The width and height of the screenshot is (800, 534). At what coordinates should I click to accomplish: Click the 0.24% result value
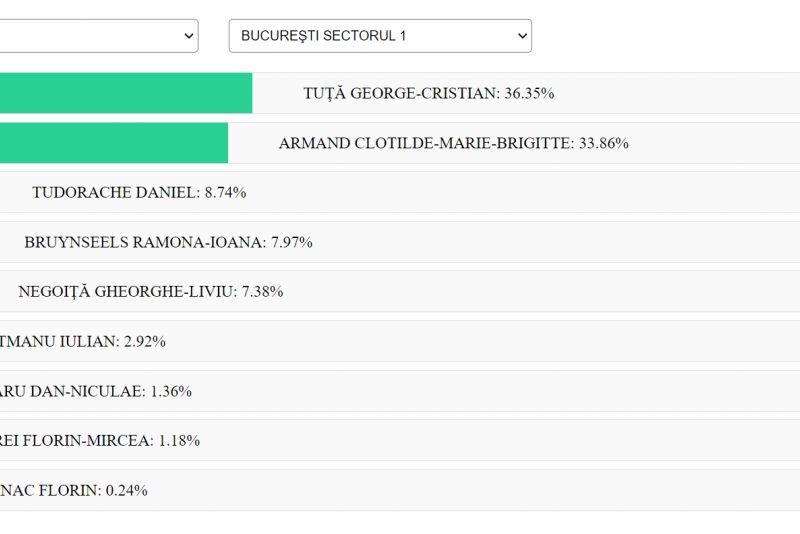pyautogui.click(x=127, y=490)
